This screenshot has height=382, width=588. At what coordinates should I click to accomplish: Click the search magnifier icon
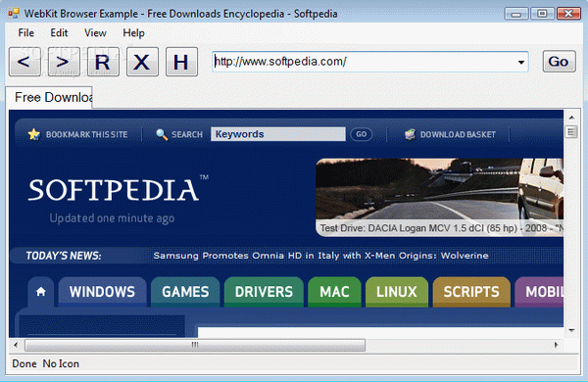[162, 134]
